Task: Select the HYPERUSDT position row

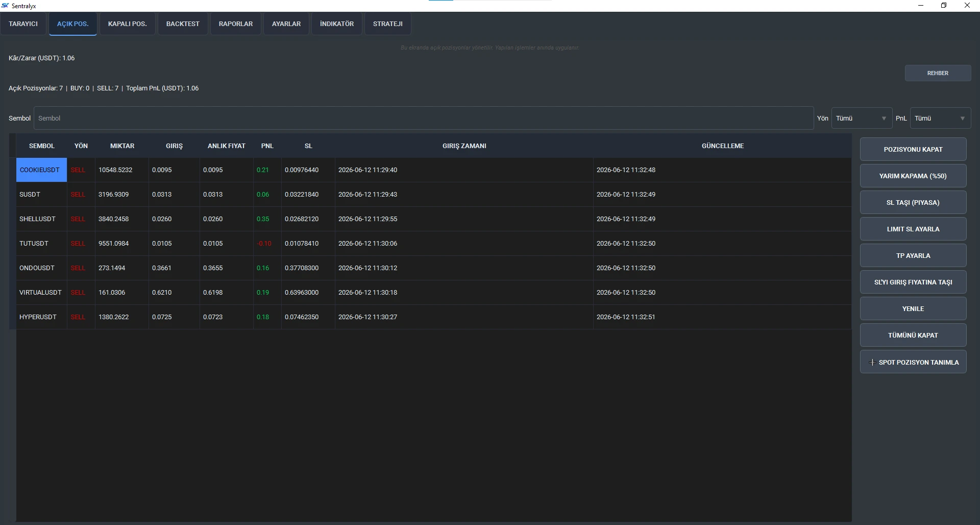Action: 434,317
